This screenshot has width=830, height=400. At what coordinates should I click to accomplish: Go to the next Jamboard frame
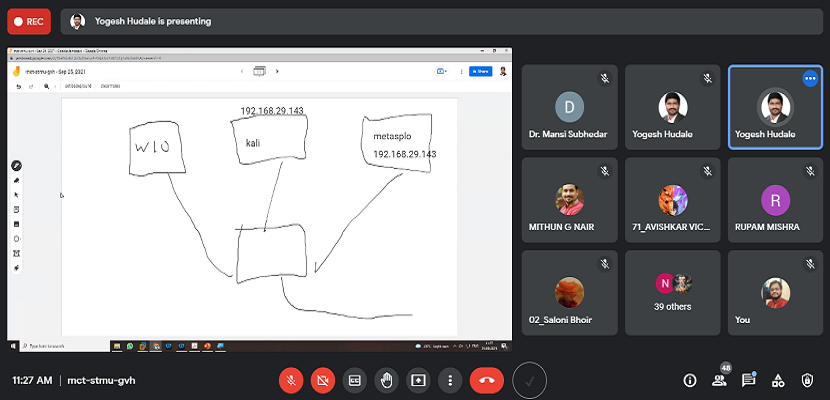point(277,71)
